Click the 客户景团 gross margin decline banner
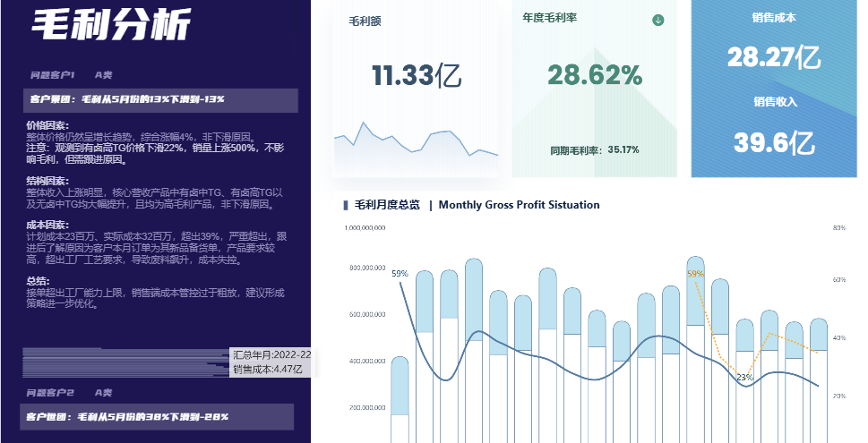The width and height of the screenshot is (868, 443). pos(160,100)
